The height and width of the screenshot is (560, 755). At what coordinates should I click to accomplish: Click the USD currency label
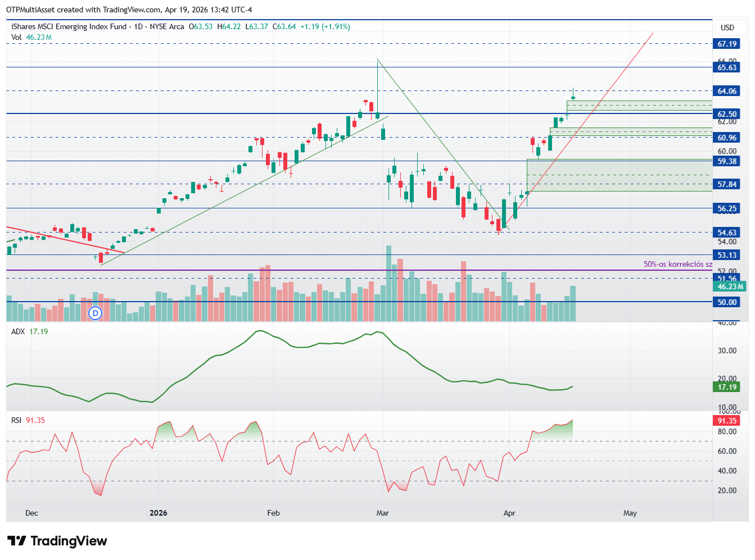727,28
